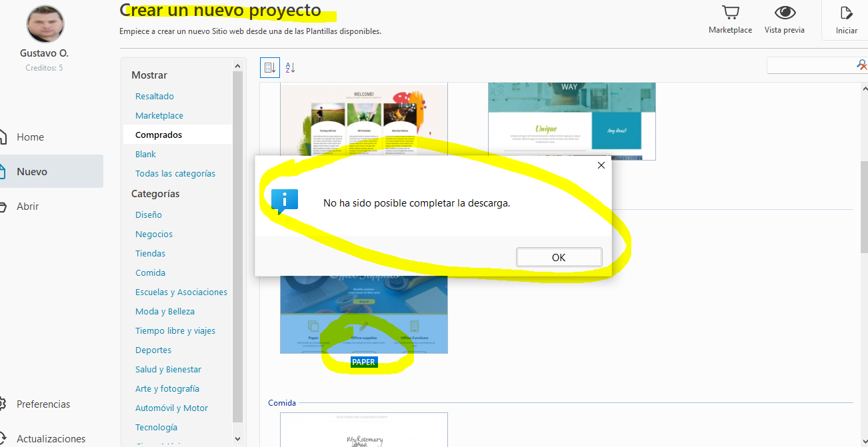Click the Comida section heading
This screenshot has height=447, width=868.
pos(282,403)
